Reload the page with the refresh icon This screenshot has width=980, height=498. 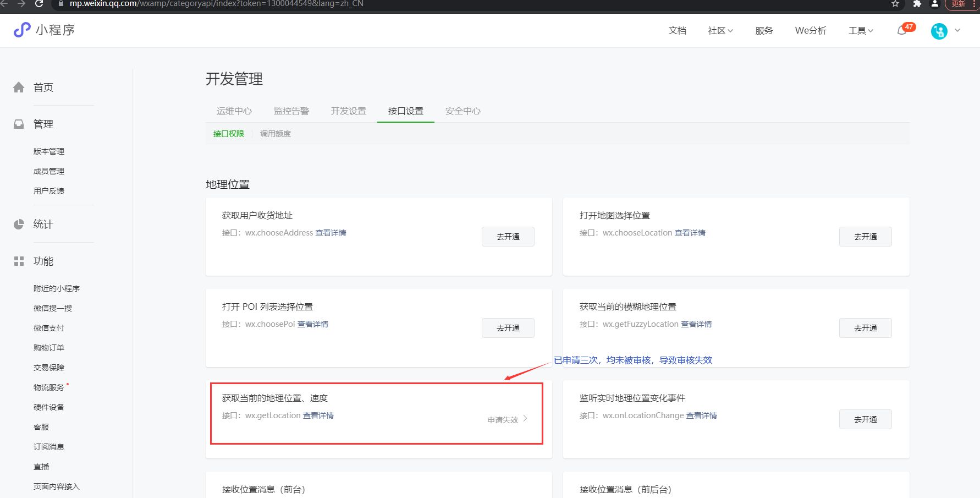(39, 4)
